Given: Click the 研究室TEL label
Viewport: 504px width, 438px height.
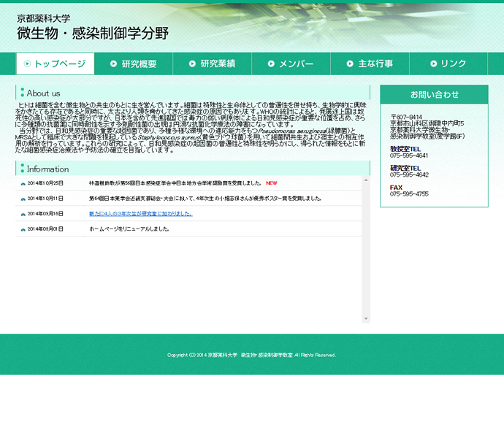Looking at the screenshot, I should click(405, 169).
